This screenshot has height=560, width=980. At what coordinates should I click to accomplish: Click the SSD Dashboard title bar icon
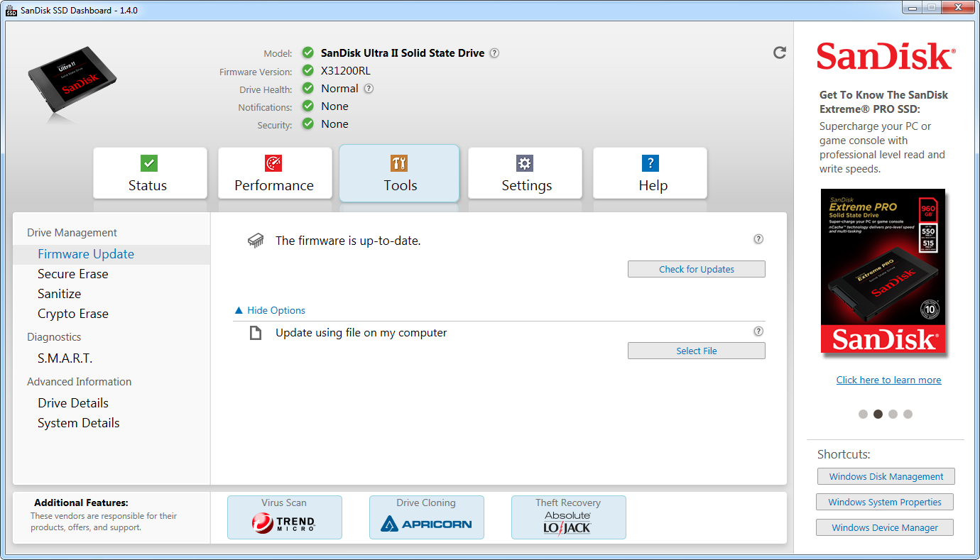click(12, 11)
